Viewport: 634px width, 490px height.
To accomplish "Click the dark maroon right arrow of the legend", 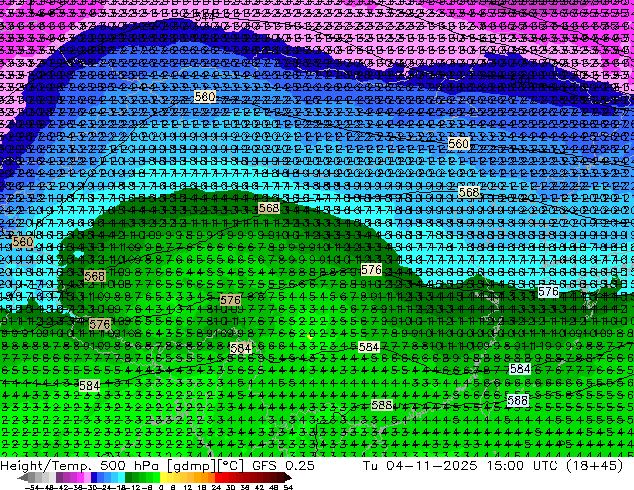I will (287, 478).
